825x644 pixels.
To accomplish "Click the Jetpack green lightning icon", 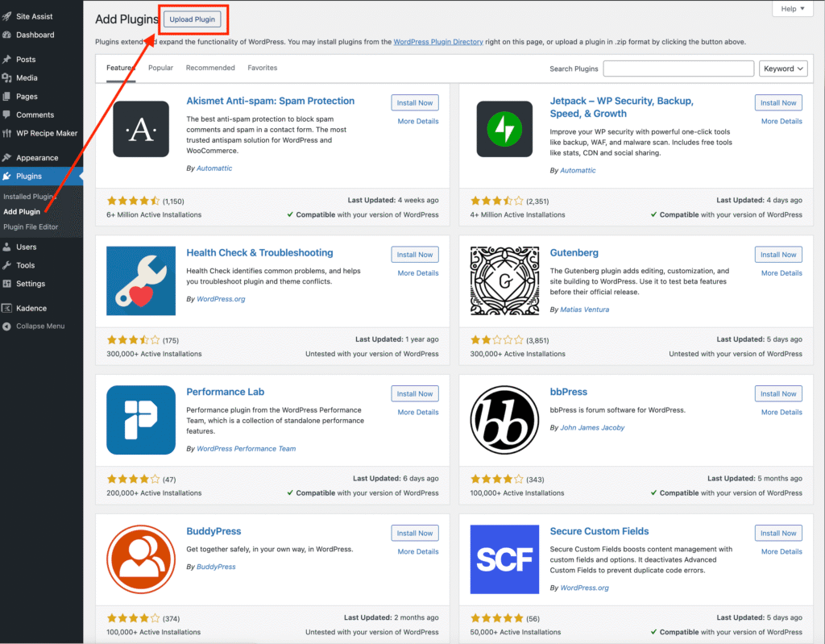I will pos(504,129).
